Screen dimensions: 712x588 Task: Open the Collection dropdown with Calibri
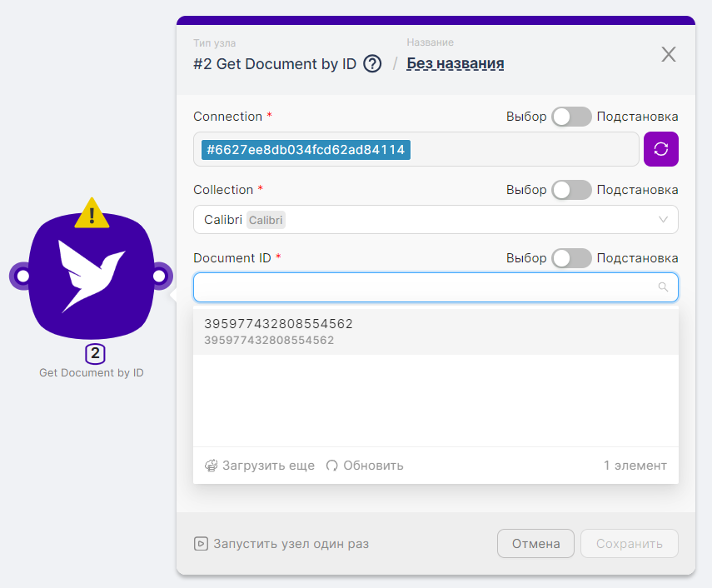coord(425,220)
